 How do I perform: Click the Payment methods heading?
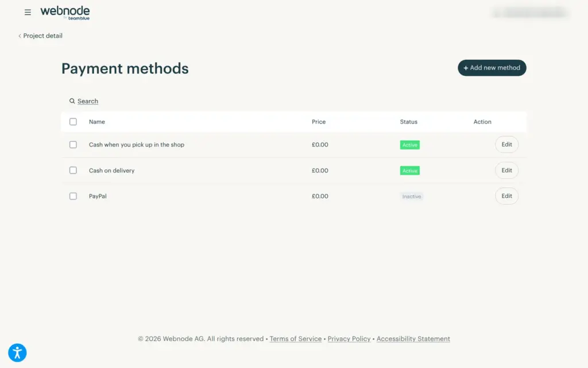[x=125, y=68]
